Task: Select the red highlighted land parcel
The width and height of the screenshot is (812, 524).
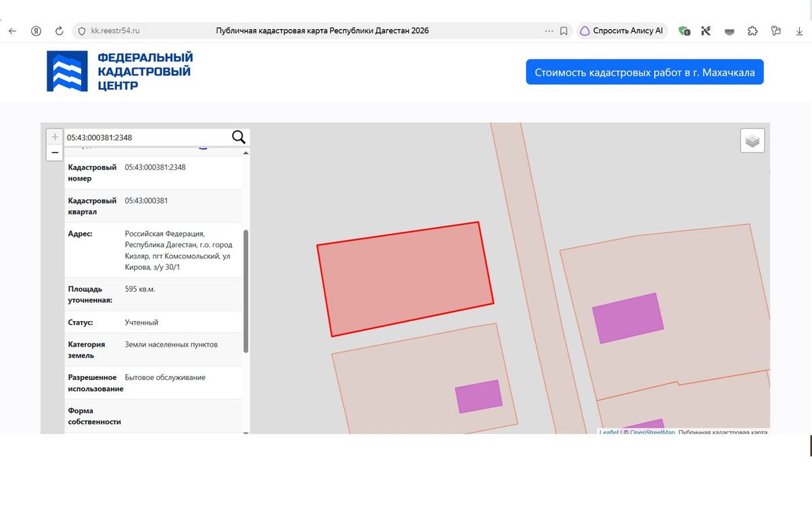Action: click(405, 279)
